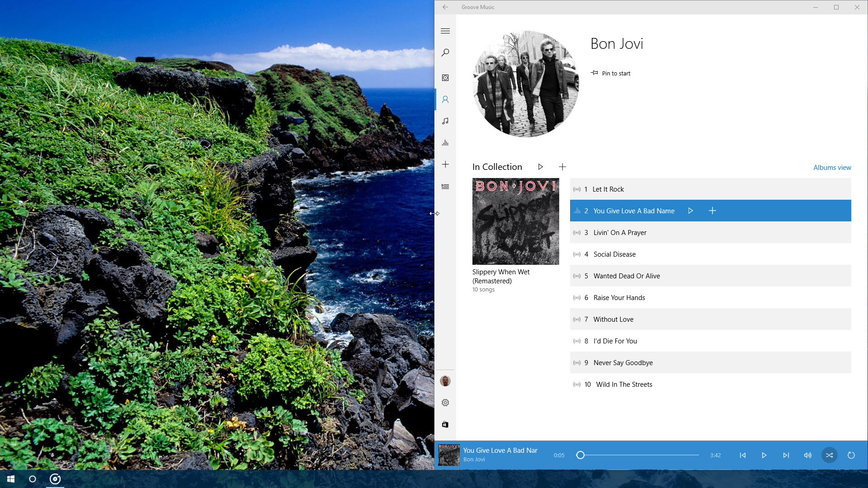
Task: Skip to next track
Action: (786, 455)
